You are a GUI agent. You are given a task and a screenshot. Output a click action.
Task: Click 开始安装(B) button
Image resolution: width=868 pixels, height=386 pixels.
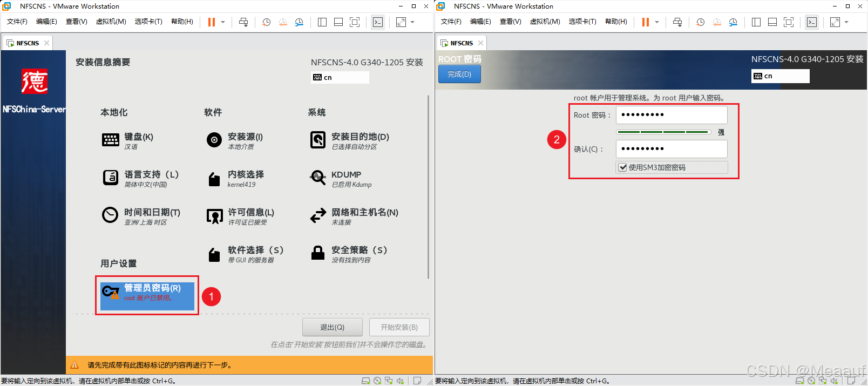click(399, 327)
